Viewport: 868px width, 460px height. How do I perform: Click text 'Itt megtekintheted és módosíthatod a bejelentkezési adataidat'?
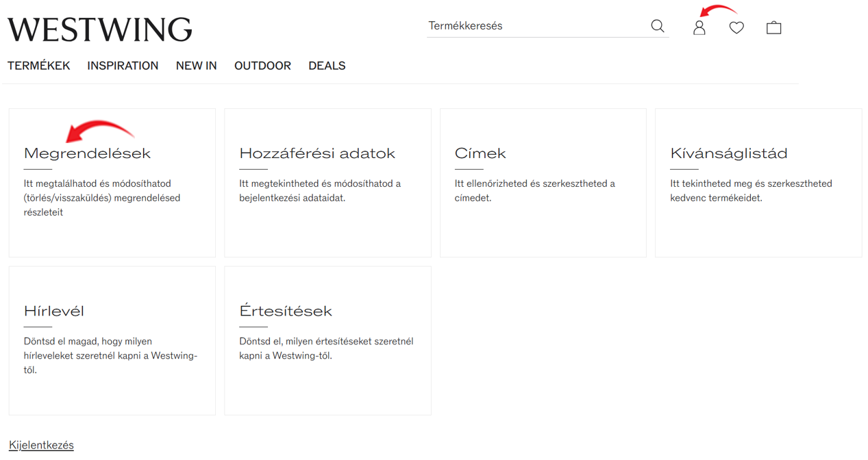tap(320, 190)
